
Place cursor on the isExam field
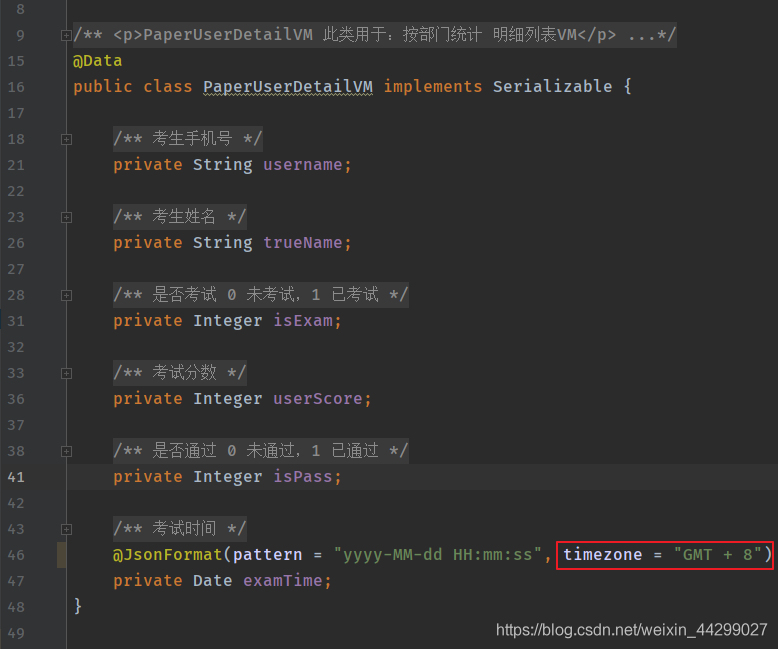pyautogui.click(x=306, y=321)
